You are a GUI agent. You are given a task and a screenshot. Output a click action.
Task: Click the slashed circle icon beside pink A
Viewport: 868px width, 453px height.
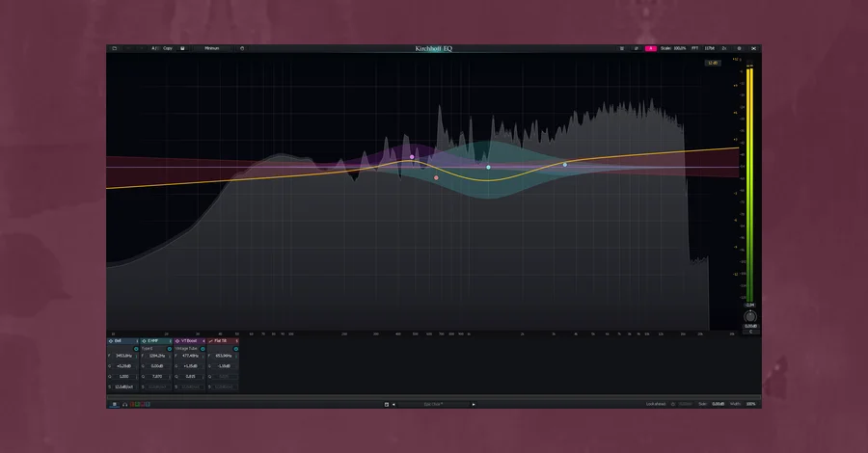click(x=637, y=48)
